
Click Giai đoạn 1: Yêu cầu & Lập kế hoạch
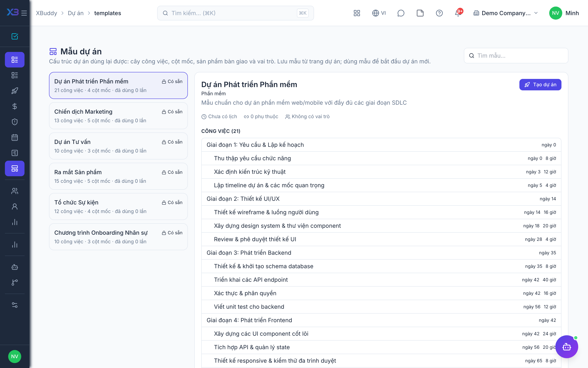point(381,145)
